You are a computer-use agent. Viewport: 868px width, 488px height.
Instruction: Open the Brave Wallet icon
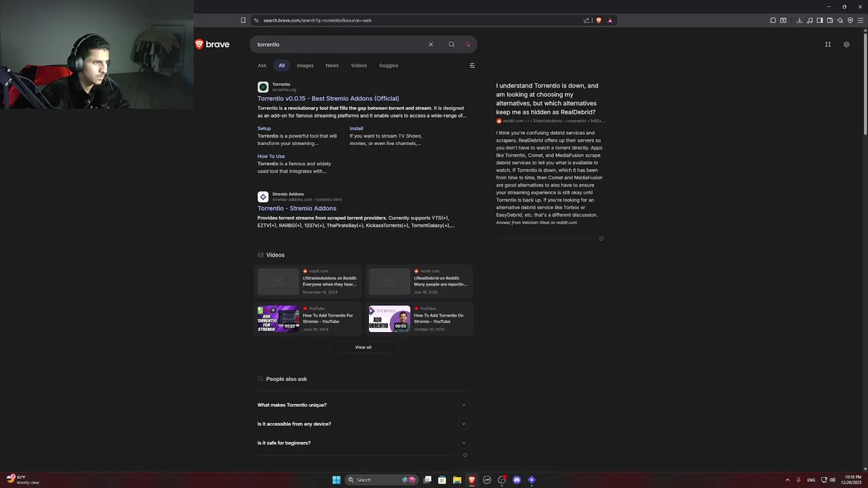click(x=830, y=20)
